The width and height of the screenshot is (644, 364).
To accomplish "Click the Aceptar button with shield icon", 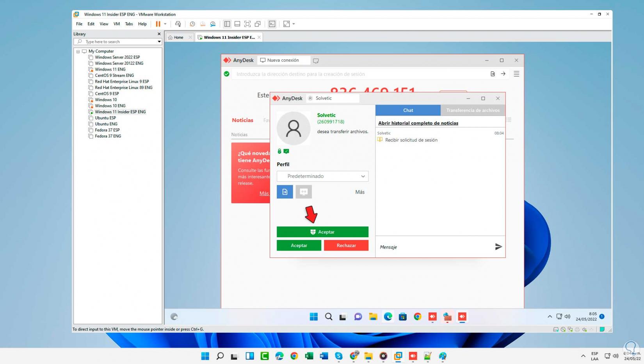I will [322, 232].
